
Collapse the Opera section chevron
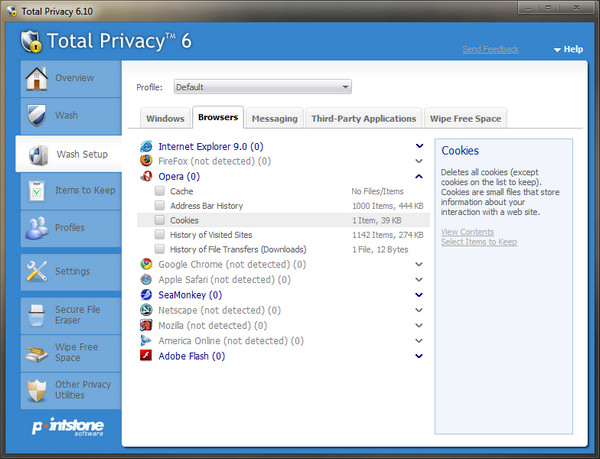(x=419, y=176)
